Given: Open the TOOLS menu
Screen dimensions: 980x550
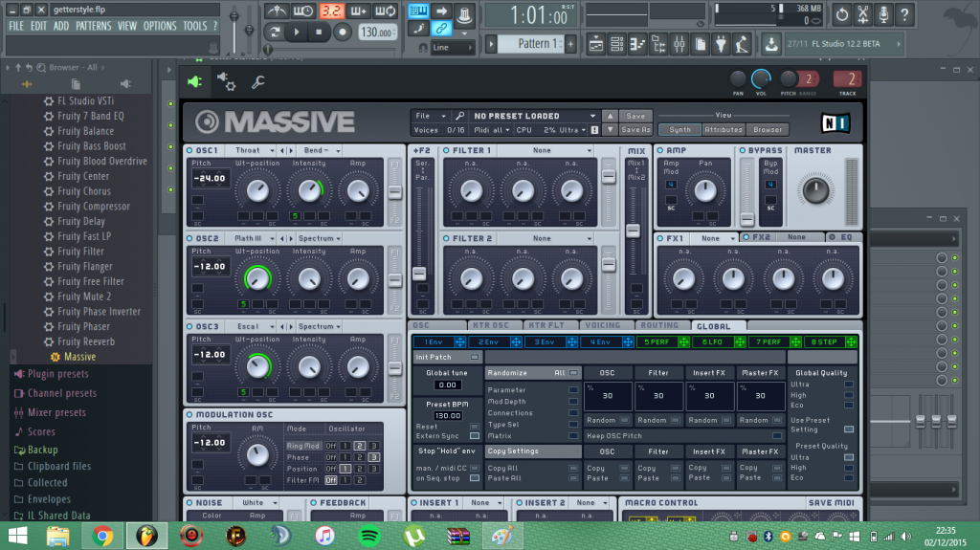Looking at the screenshot, I should coord(194,26).
